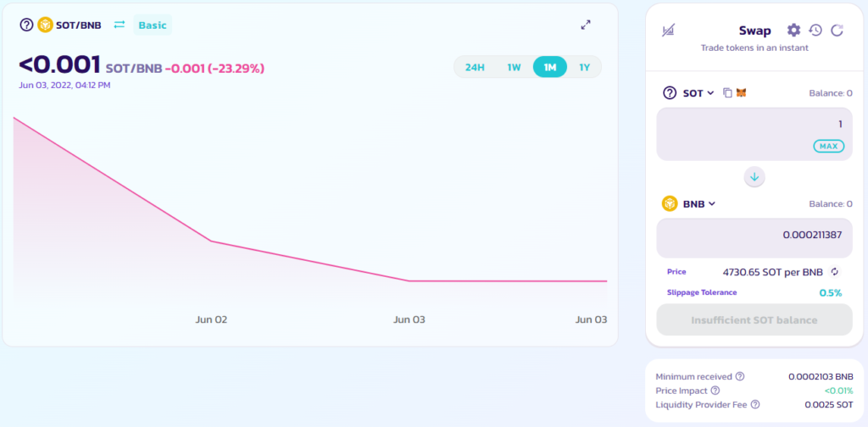Click the Insufficient SOT balance button
Screen dimensions: 868x427
[x=754, y=320]
